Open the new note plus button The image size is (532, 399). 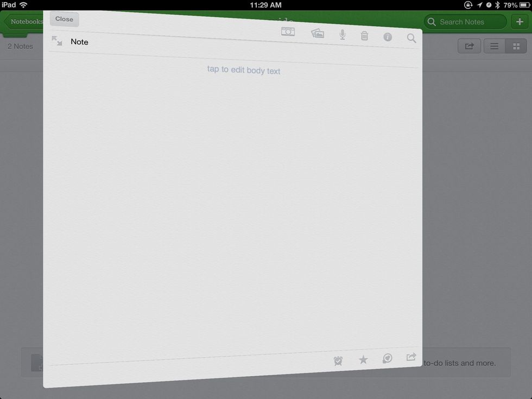click(x=520, y=21)
